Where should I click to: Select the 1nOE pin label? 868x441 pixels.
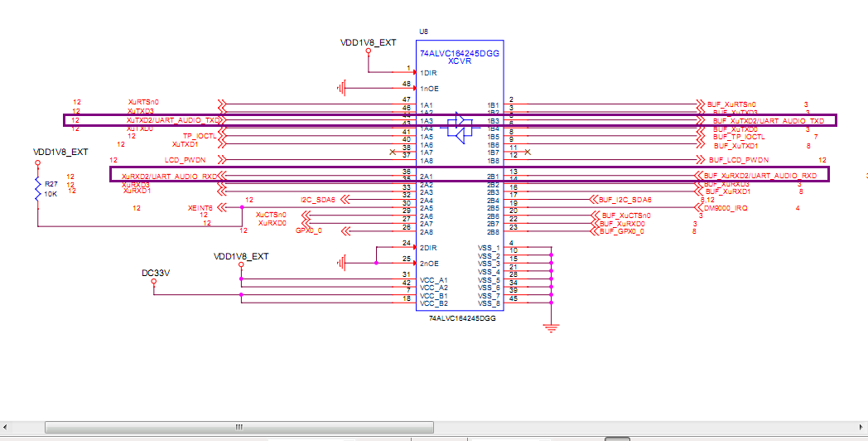(429, 89)
